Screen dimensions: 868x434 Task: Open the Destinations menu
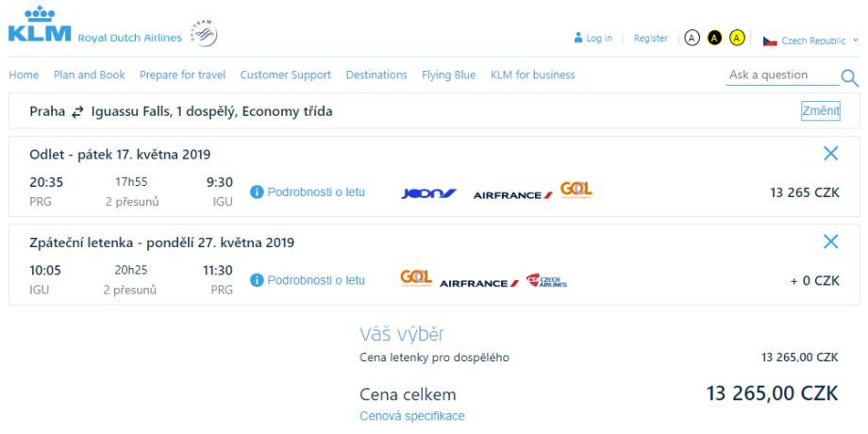[376, 75]
